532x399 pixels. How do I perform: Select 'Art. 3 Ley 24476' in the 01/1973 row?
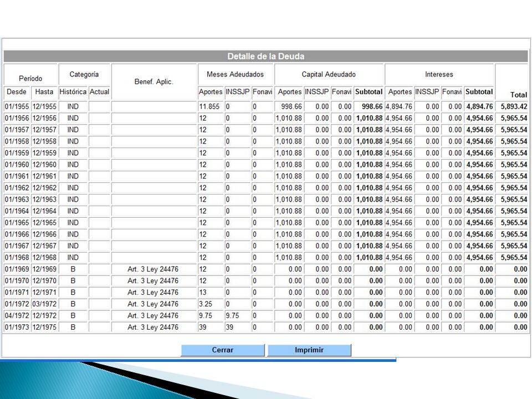[x=153, y=327]
